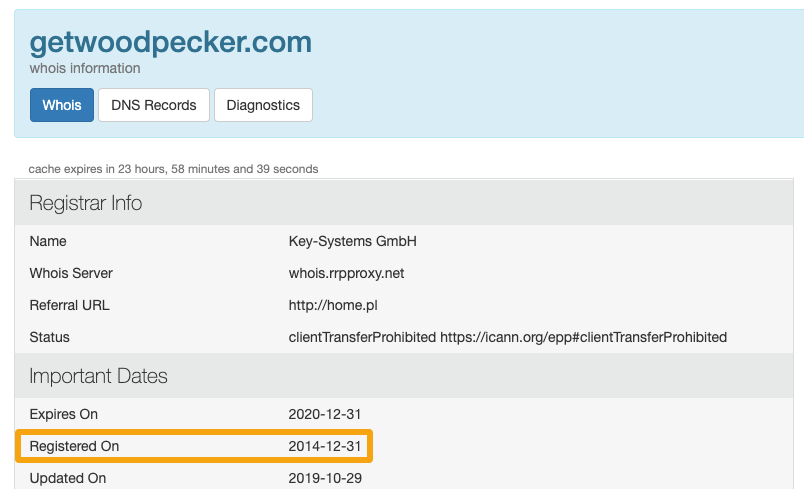Screen dimensions: 804x489
Task: Click the Registered On label
Action: [74, 446]
